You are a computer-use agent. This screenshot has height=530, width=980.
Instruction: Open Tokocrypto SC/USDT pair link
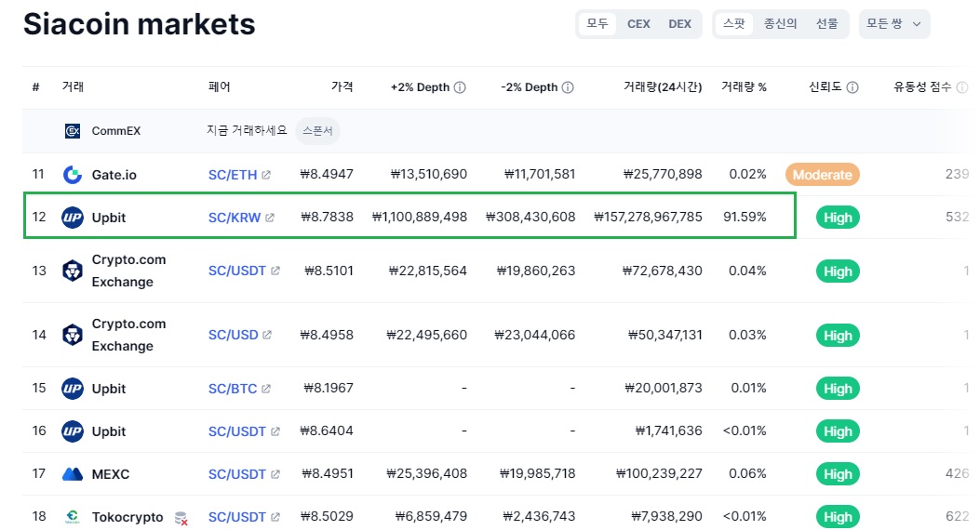point(237,517)
